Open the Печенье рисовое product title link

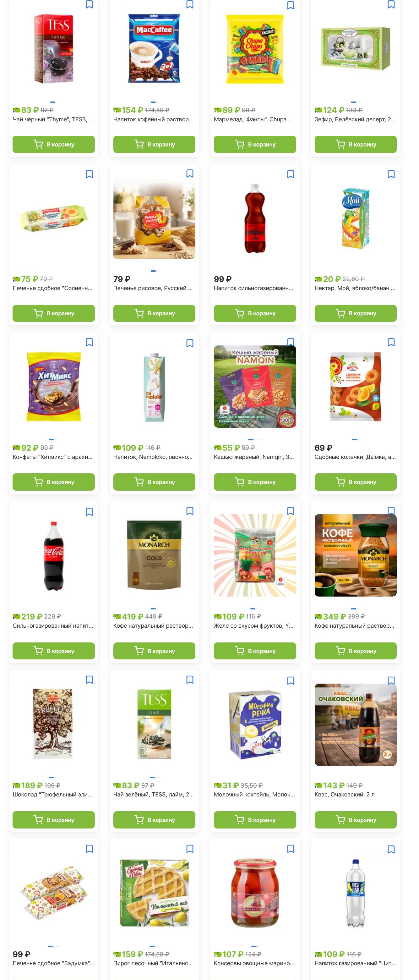pyautogui.click(x=153, y=288)
